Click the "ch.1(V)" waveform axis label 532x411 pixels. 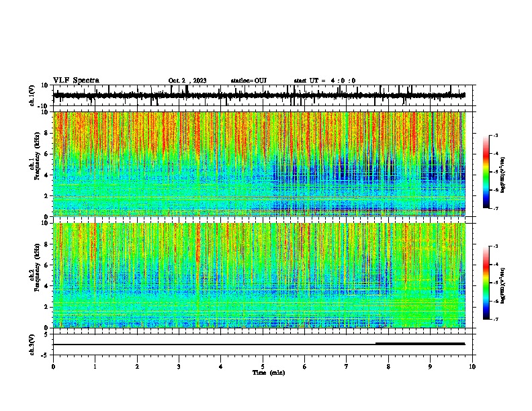(x=32, y=95)
